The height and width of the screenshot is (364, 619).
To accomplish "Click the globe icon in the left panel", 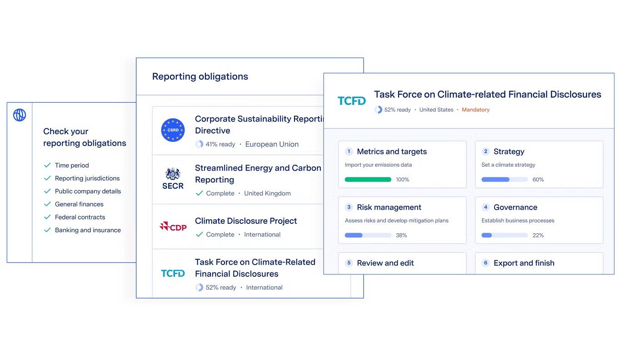I will pos(20,115).
